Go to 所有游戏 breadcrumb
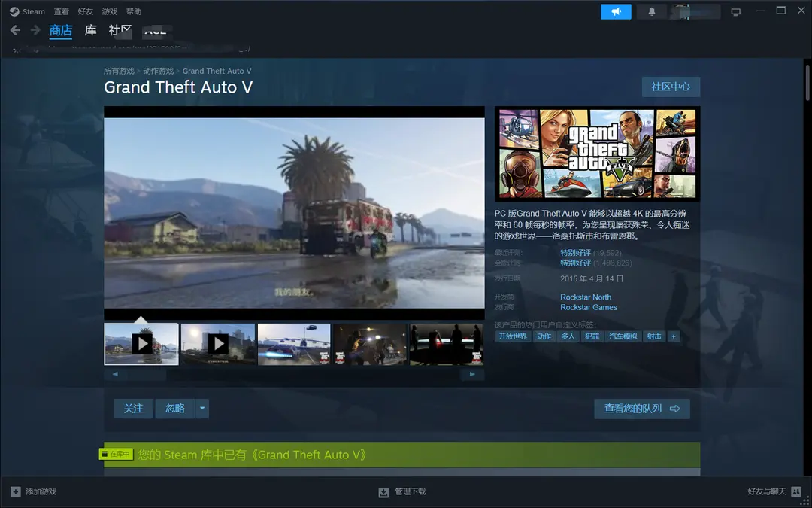Viewport: 812px width, 508px height. (119, 71)
